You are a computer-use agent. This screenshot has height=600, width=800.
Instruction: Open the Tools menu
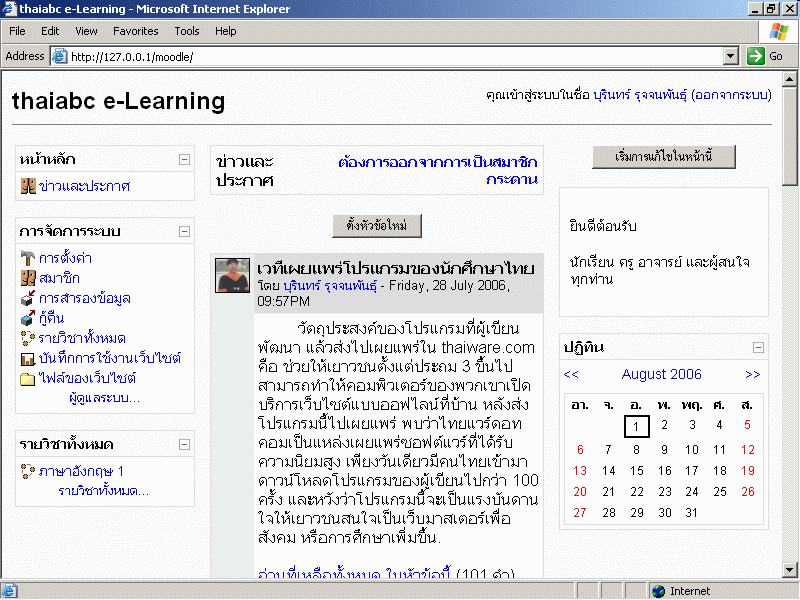click(x=187, y=31)
